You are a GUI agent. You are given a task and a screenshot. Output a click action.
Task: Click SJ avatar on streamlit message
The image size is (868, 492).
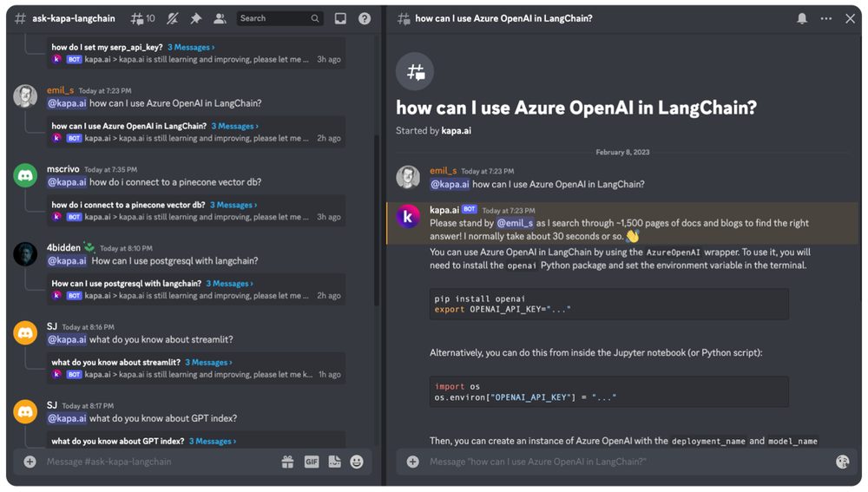pyautogui.click(x=25, y=332)
